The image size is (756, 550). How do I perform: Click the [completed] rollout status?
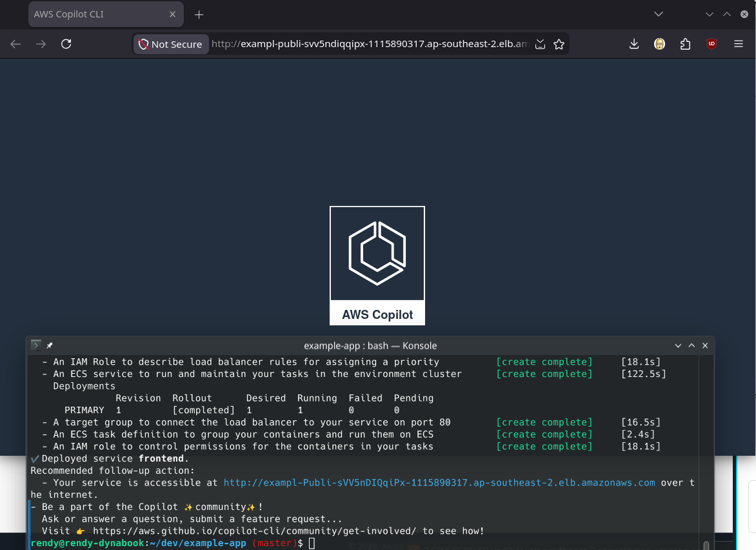203,410
